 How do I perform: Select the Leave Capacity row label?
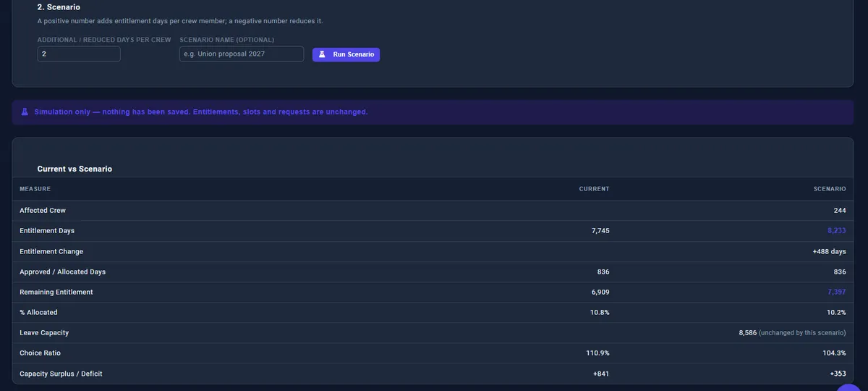(x=44, y=332)
